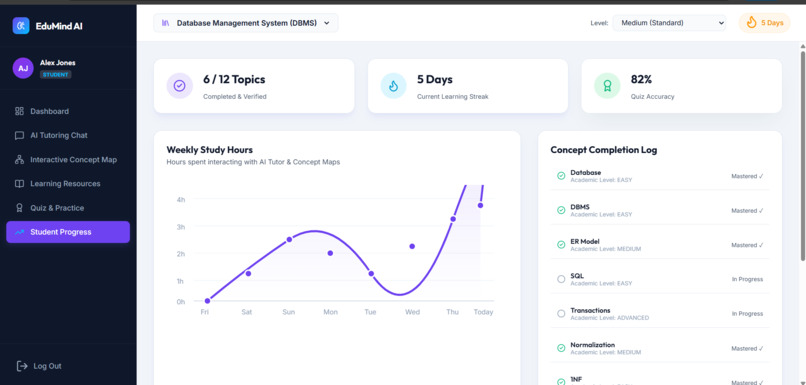Click the 6 / 12 Topics stat
This screenshot has width=806, height=385.
234,79
